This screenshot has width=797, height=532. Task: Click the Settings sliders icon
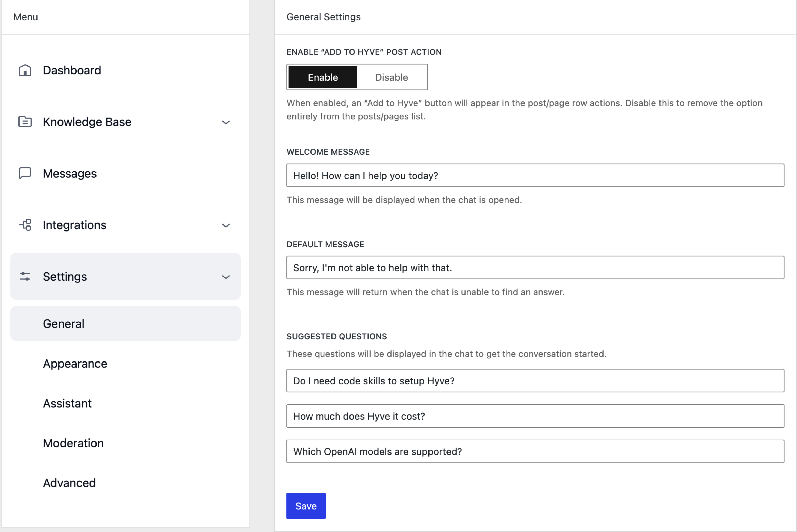pyautogui.click(x=25, y=277)
